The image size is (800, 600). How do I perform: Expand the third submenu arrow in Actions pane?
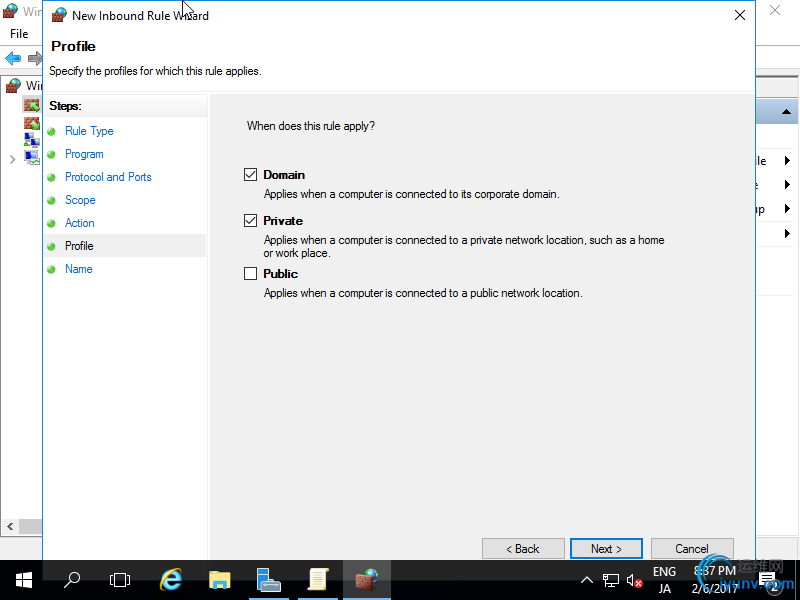tap(787, 208)
